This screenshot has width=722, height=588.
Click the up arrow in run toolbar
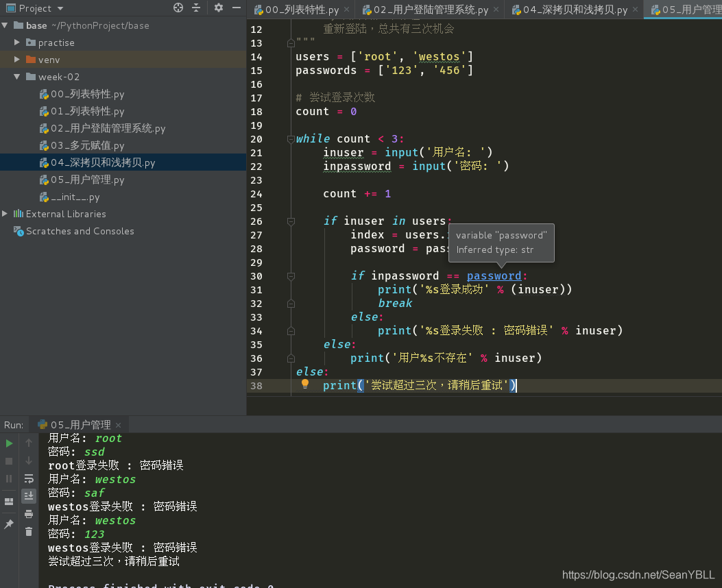pyautogui.click(x=29, y=443)
